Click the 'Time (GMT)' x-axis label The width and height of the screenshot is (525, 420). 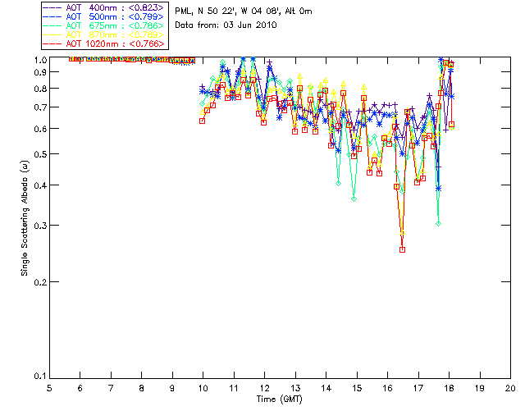(x=280, y=399)
